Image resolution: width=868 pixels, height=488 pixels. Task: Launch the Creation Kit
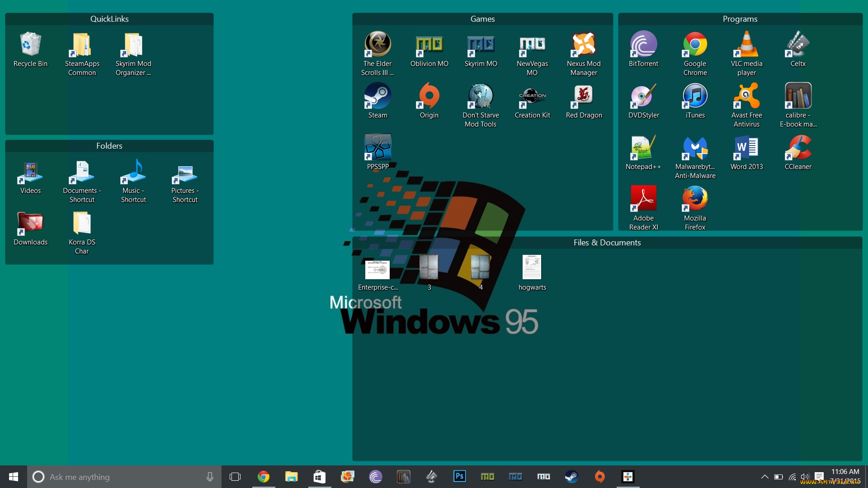532,96
